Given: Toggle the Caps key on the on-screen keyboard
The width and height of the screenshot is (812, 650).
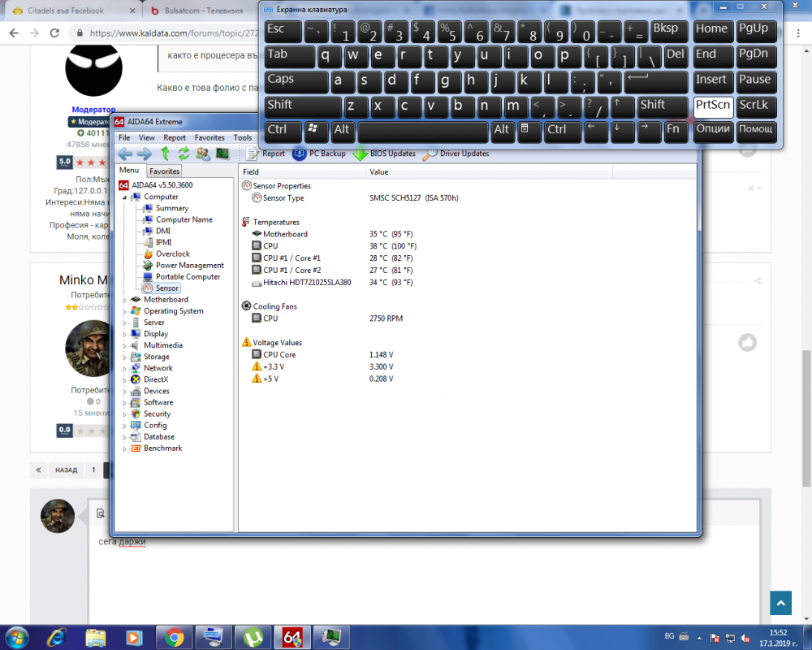Looking at the screenshot, I should tap(296, 82).
